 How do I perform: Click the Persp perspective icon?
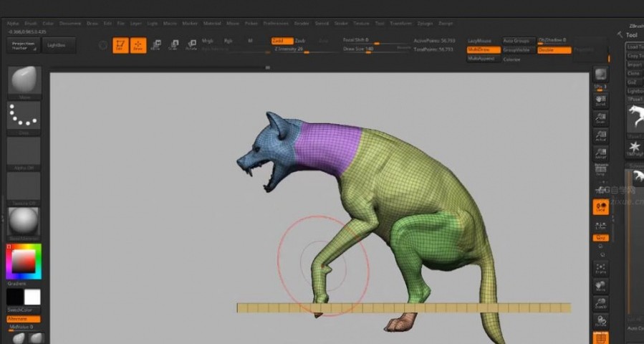601,170
